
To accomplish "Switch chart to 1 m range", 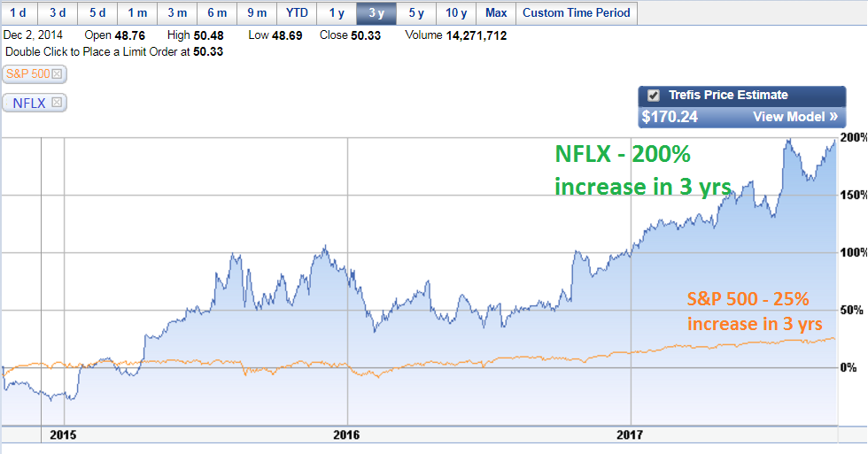I will (x=137, y=12).
